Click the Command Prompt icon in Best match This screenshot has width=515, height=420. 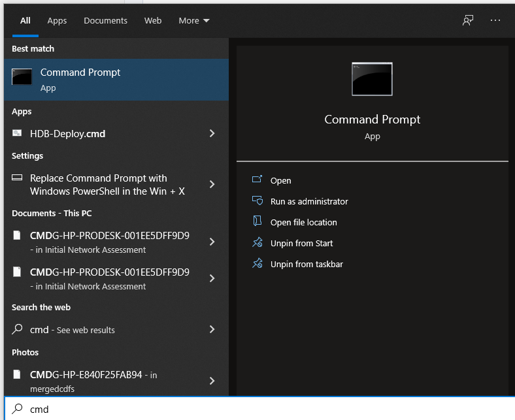point(22,77)
